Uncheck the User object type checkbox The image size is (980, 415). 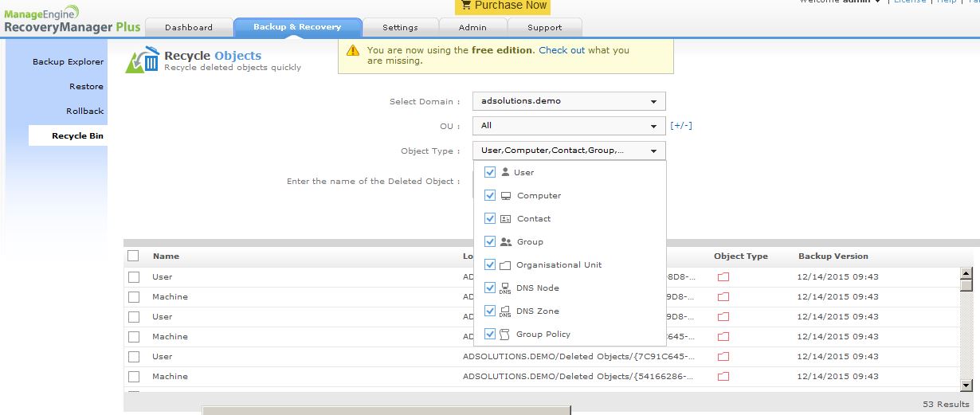(490, 172)
